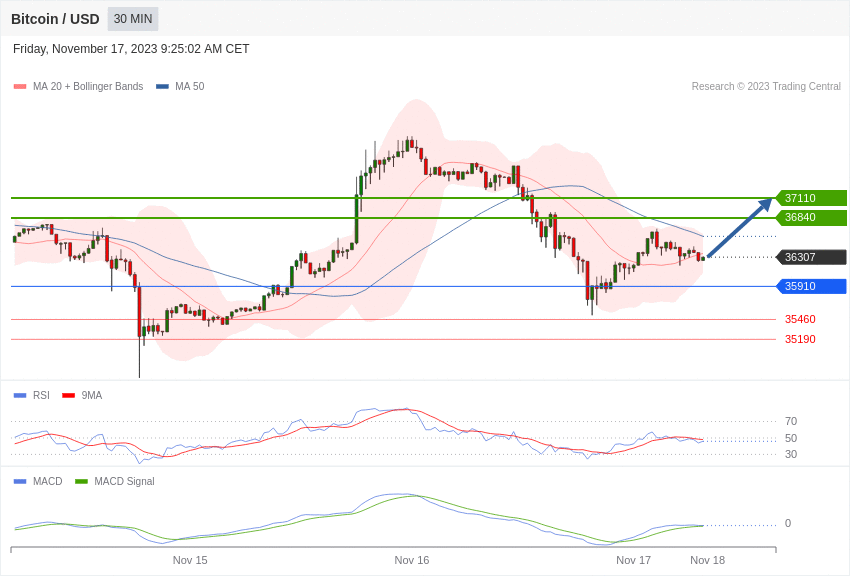Click the Nov 17 date axis label
Screen dimensions: 850x576
coord(633,560)
